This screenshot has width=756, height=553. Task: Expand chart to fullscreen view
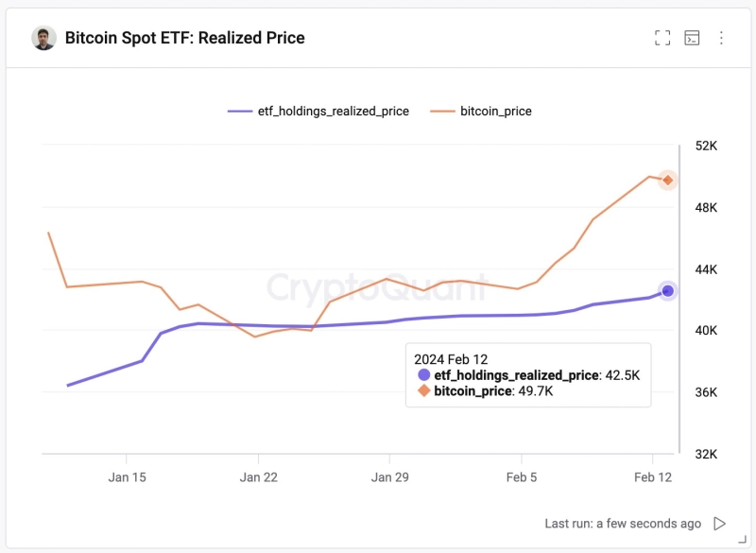click(662, 38)
